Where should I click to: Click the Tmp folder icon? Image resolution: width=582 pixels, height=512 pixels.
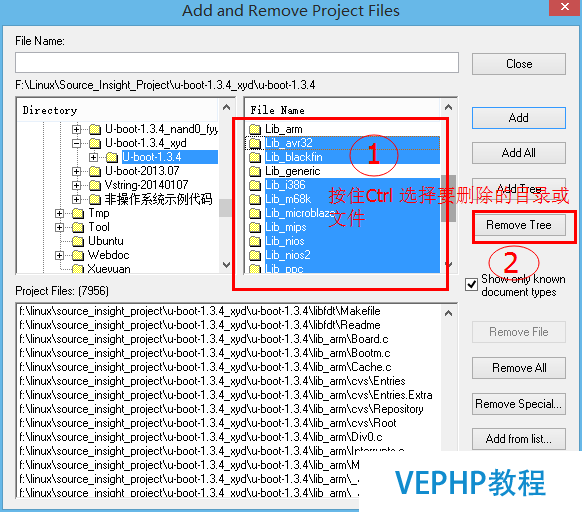[78, 213]
